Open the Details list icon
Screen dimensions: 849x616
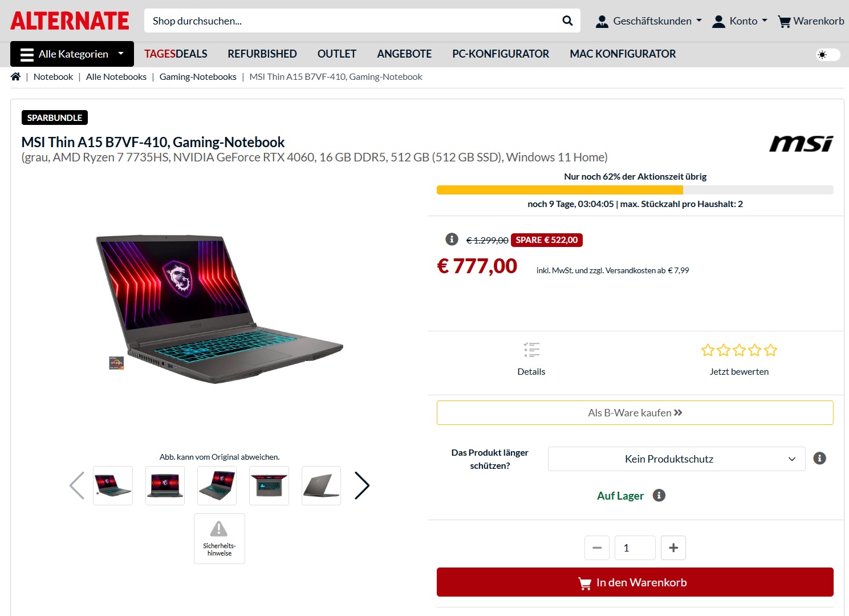[x=531, y=350]
